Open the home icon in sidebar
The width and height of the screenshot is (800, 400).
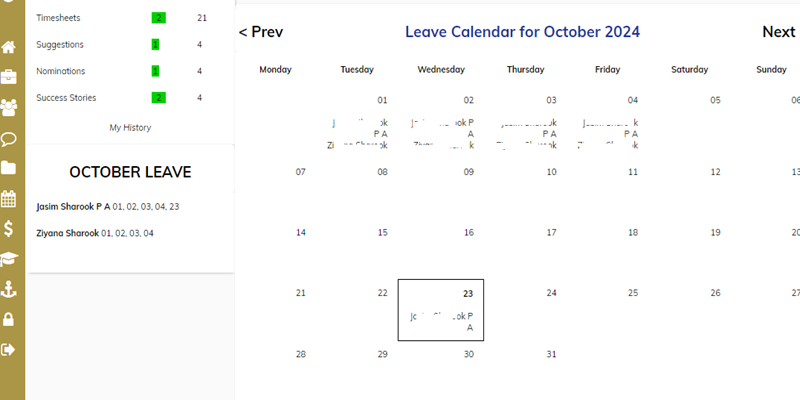pyautogui.click(x=8, y=47)
